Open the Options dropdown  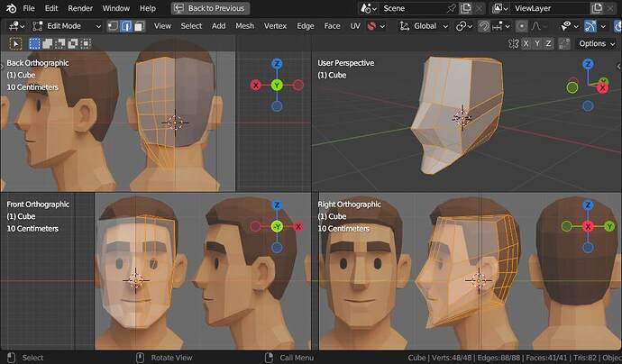(596, 43)
